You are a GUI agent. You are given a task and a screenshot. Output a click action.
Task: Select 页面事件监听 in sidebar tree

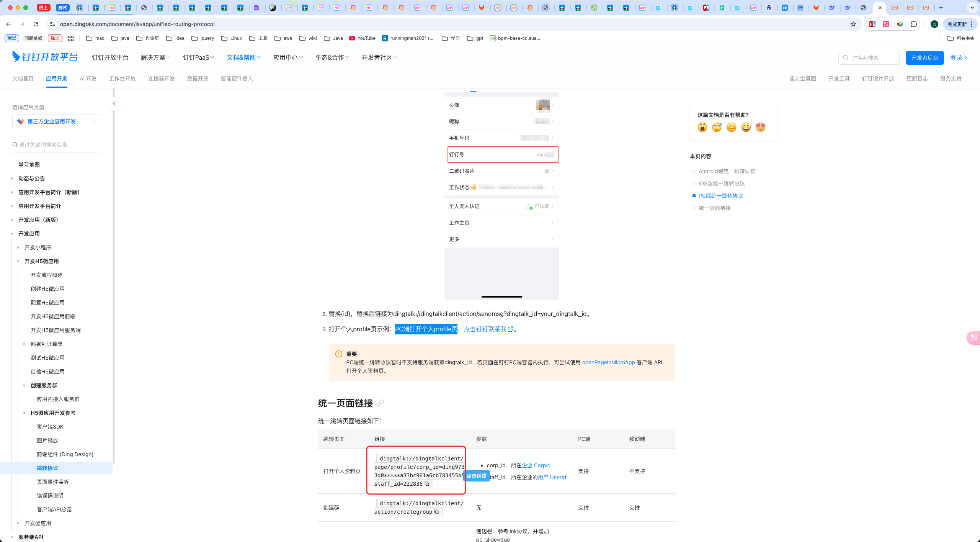(53, 482)
